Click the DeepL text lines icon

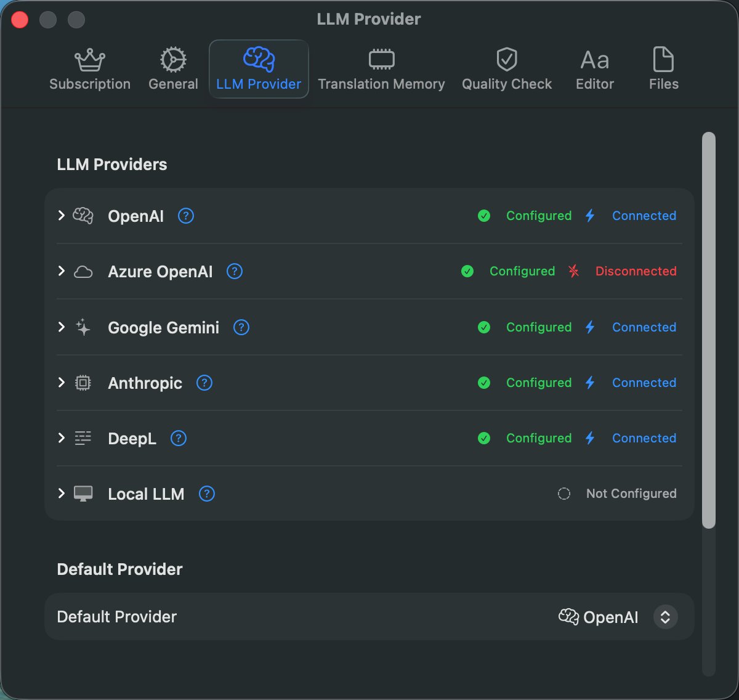click(x=83, y=438)
